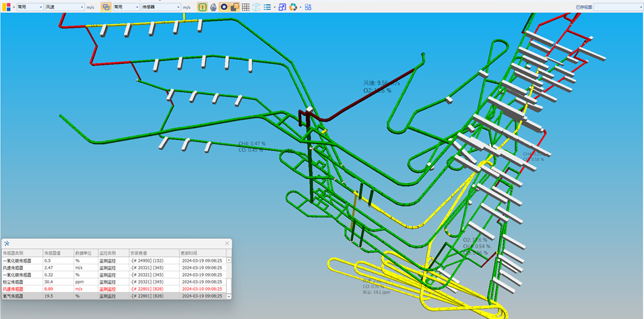Image resolution: width=644 pixels, height=319 pixels.
Task: Click the colorful refresh cycle icon
Action: point(293,7)
